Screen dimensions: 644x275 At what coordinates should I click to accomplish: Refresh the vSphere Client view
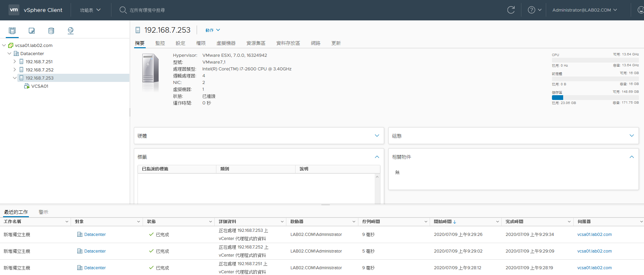(x=511, y=10)
